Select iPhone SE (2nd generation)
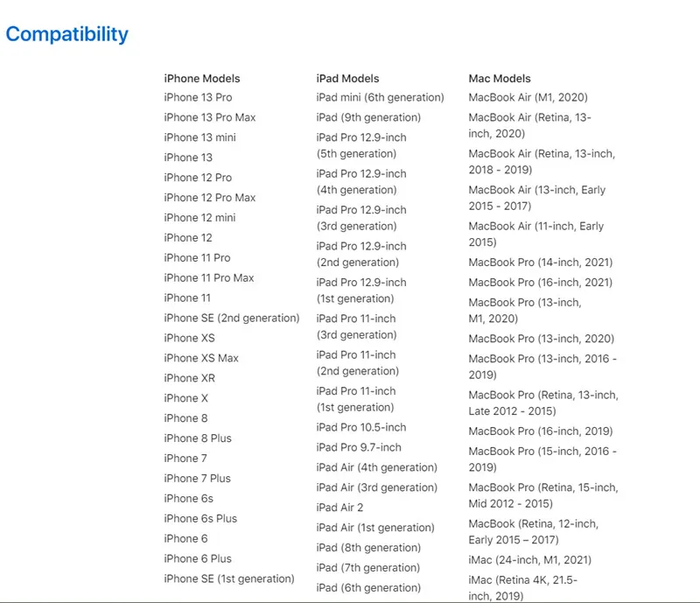This screenshot has width=700, height=603. [232, 318]
